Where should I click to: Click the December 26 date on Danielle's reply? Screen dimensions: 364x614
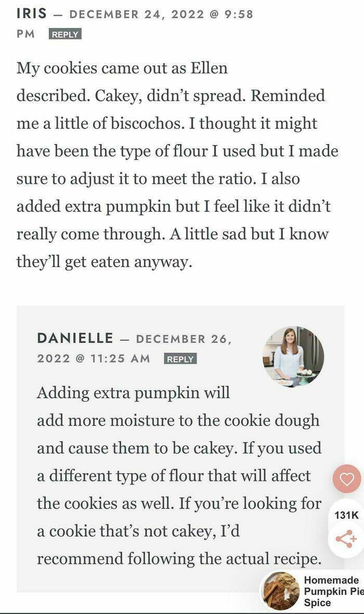tap(183, 339)
